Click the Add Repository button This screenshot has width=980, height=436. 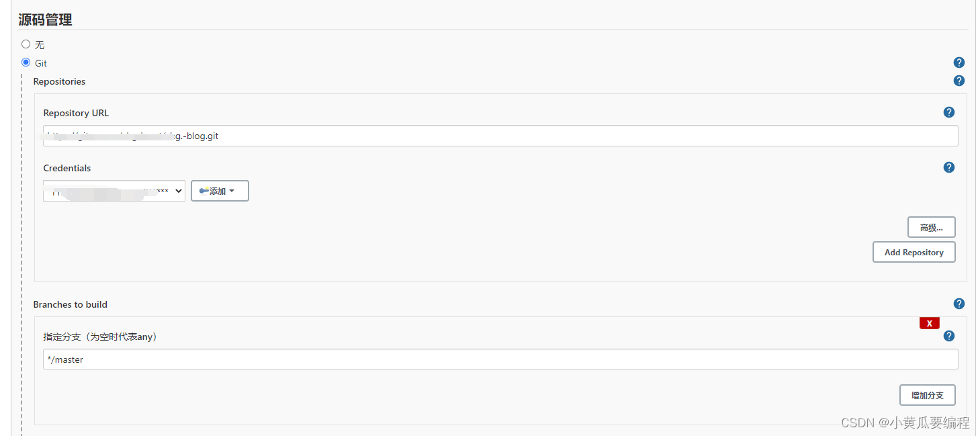914,252
